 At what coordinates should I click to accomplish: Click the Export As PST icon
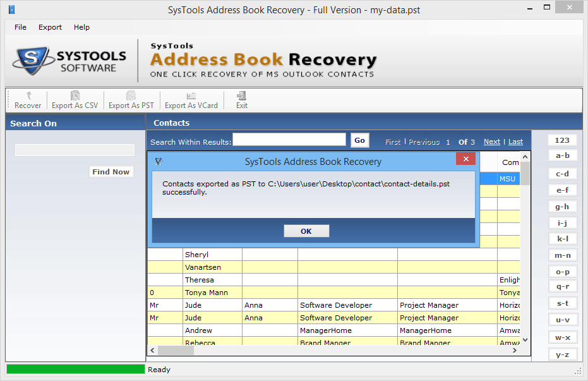point(131,100)
